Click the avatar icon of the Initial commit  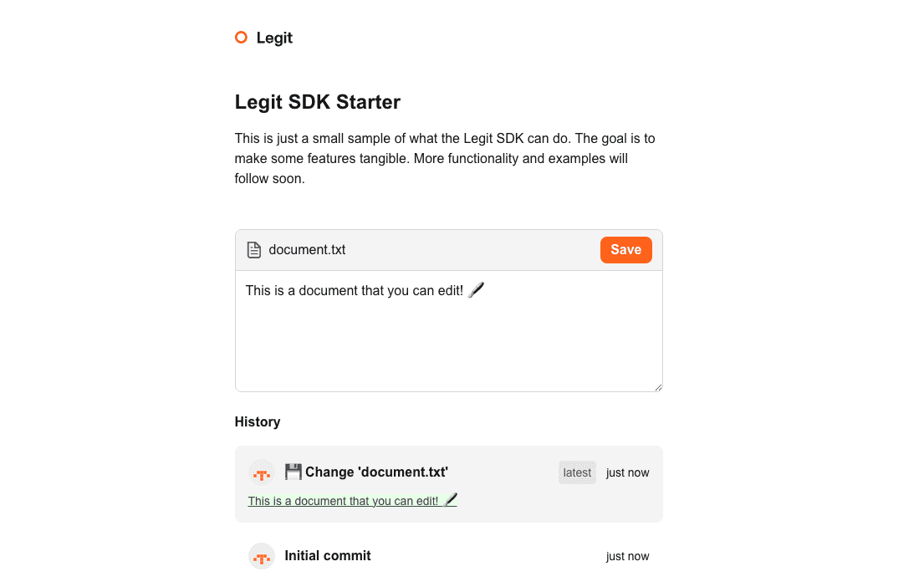[261, 556]
